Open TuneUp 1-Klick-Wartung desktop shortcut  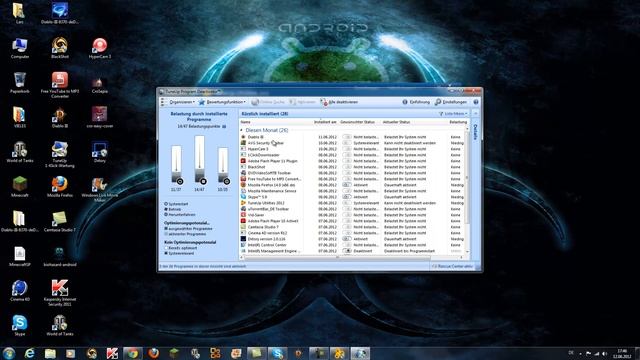click(x=60, y=154)
